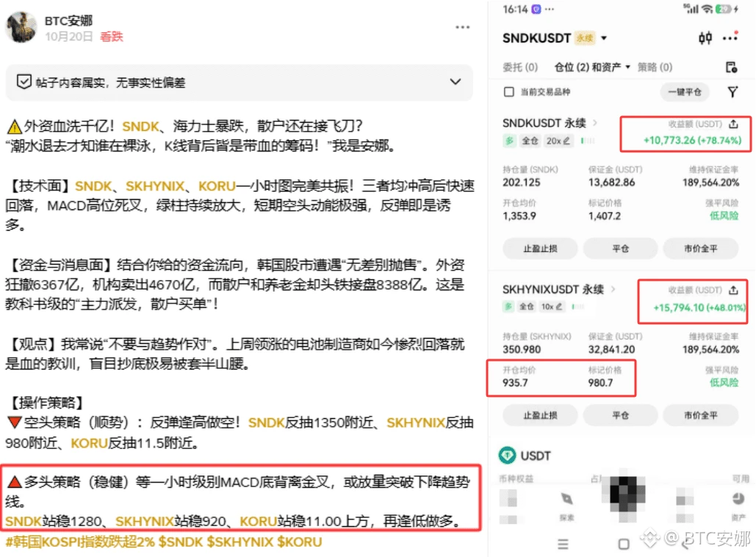This screenshot has width=756, height=557.
Task: Open the 仓位 (2) 和资产 dropdown tab
Action: pos(592,67)
